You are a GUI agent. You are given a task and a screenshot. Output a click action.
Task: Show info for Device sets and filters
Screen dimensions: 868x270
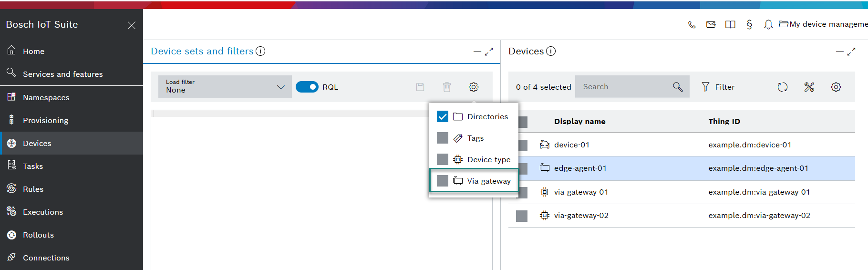[260, 51]
